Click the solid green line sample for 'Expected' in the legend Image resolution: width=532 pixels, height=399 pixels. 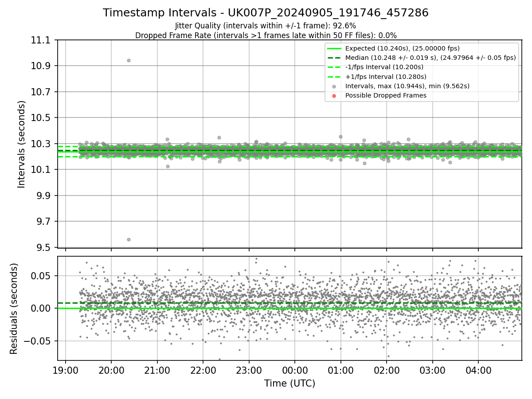point(334,49)
